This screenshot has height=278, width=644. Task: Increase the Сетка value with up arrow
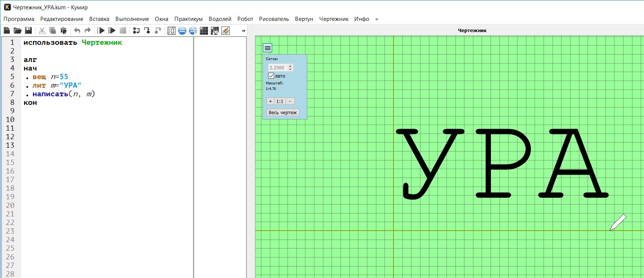click(x=290, y=66)
